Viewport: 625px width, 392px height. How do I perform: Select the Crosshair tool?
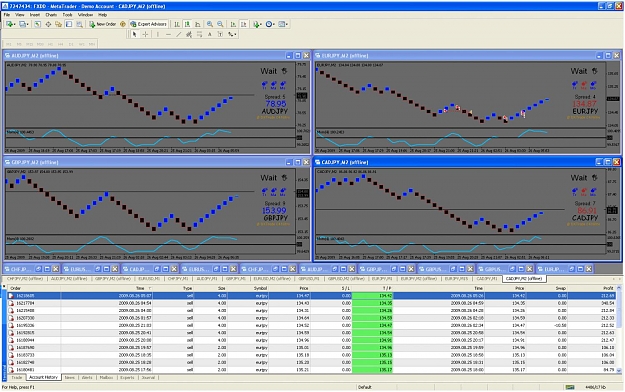pyautogui.click(x=145, y=34)
